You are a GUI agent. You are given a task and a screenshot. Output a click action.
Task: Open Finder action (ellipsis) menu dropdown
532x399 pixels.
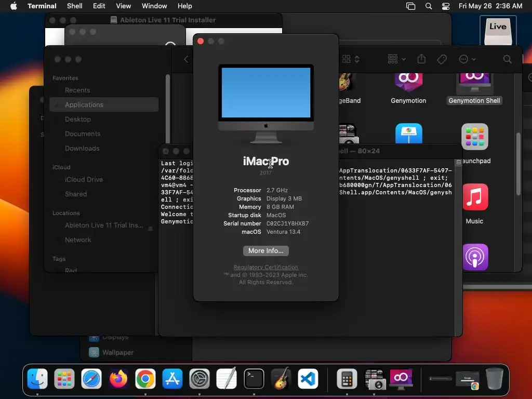click(467, 59)
